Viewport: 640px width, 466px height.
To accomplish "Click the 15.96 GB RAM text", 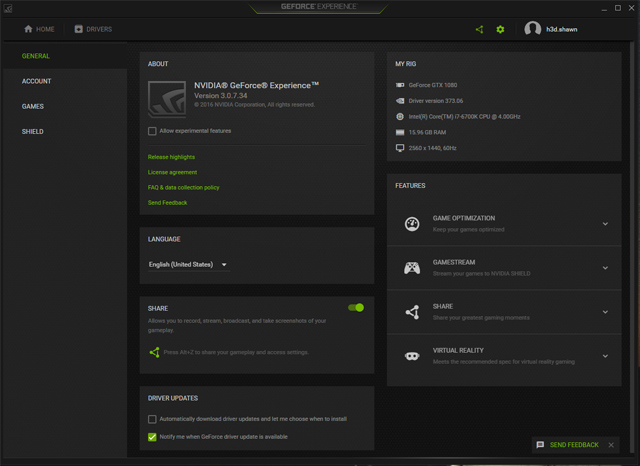I will (427, 132).
